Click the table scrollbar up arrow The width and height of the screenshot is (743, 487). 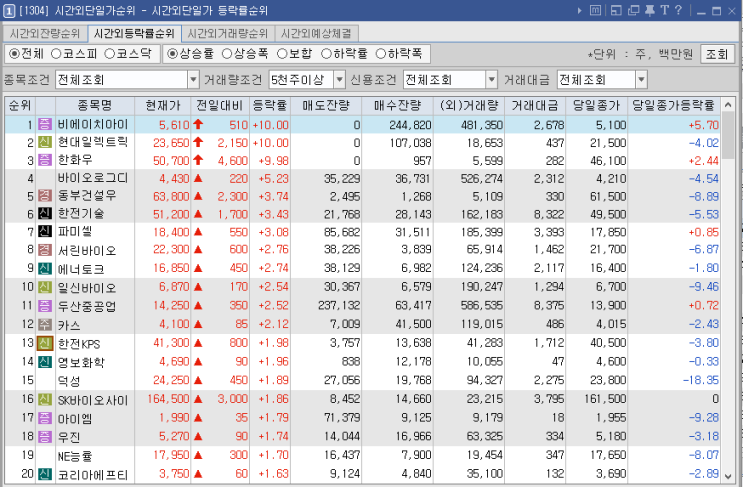click(x=728, y=105)
